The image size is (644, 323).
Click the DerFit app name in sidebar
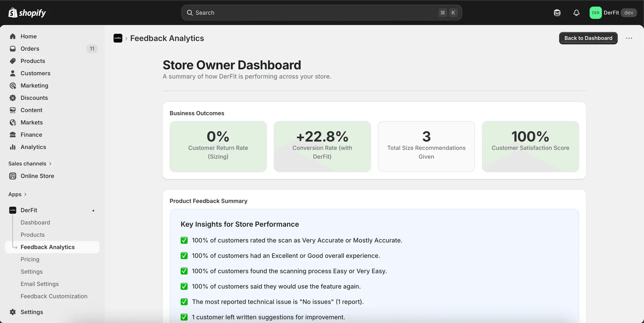(29, 210)
